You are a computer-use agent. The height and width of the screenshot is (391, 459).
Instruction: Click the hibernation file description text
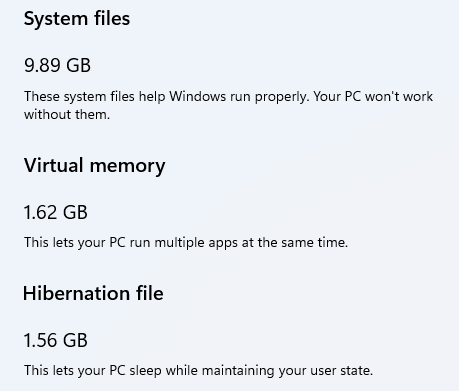pyautogui.click(x=198, y=371)
